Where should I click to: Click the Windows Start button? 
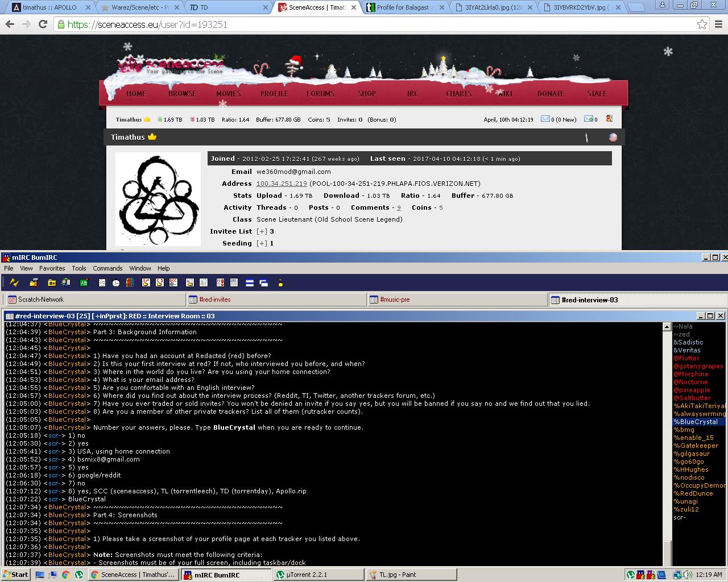(15, 575)
